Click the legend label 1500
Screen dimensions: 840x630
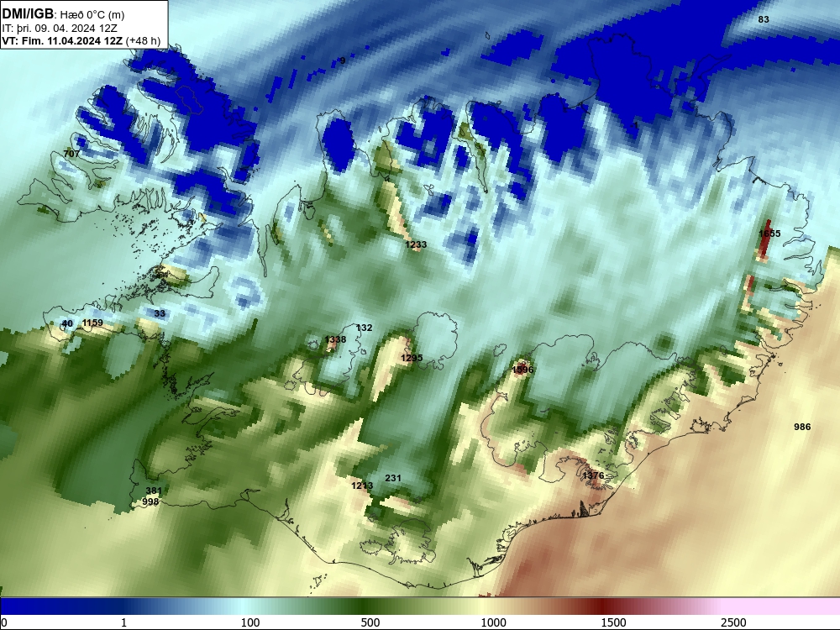(x=613, y=622)
